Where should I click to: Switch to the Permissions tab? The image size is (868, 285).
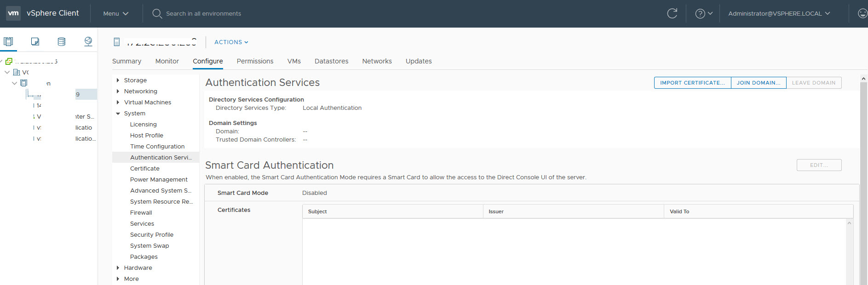pos(255,61)
